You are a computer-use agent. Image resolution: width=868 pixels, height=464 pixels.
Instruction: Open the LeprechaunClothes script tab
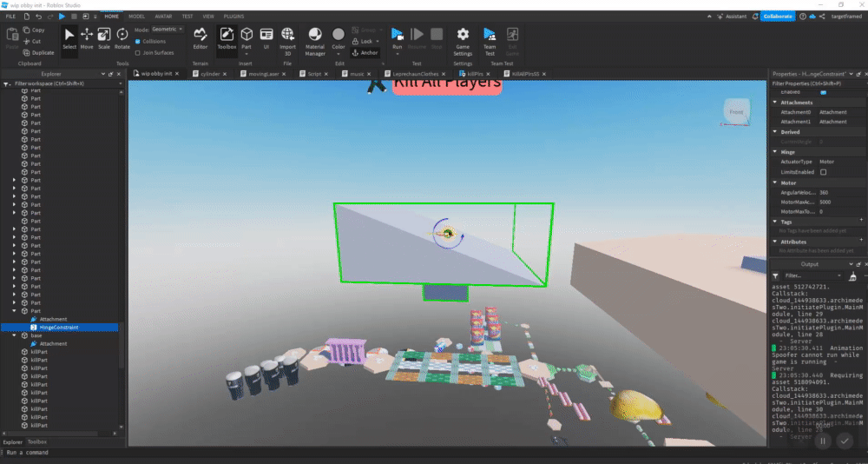coord(413,74)
